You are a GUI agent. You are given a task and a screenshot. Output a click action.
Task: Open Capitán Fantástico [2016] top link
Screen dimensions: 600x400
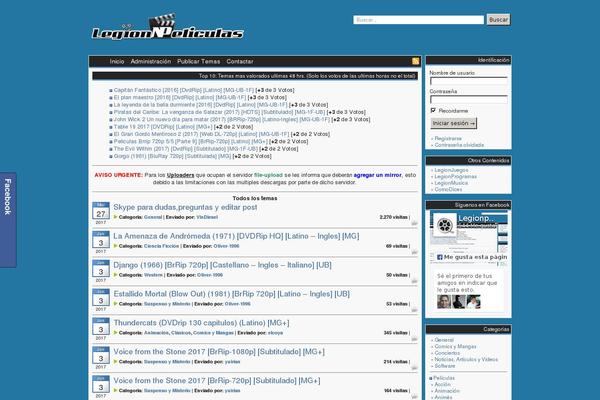[184, 90]
